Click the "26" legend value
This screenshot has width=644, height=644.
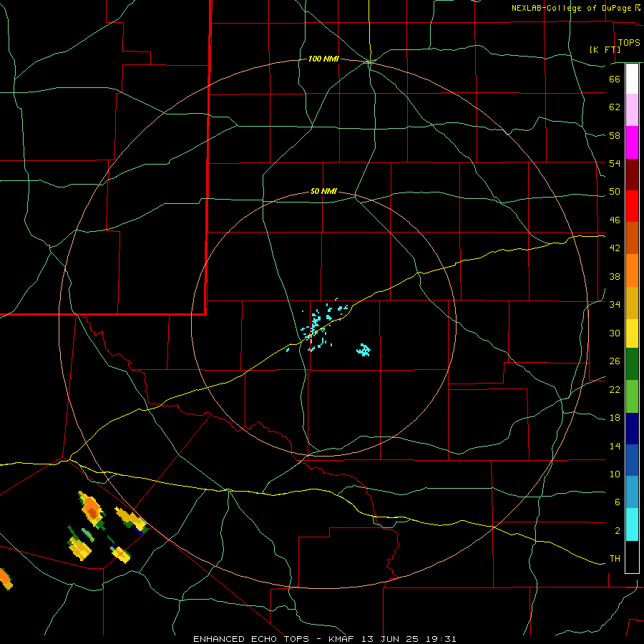[615, 361]
